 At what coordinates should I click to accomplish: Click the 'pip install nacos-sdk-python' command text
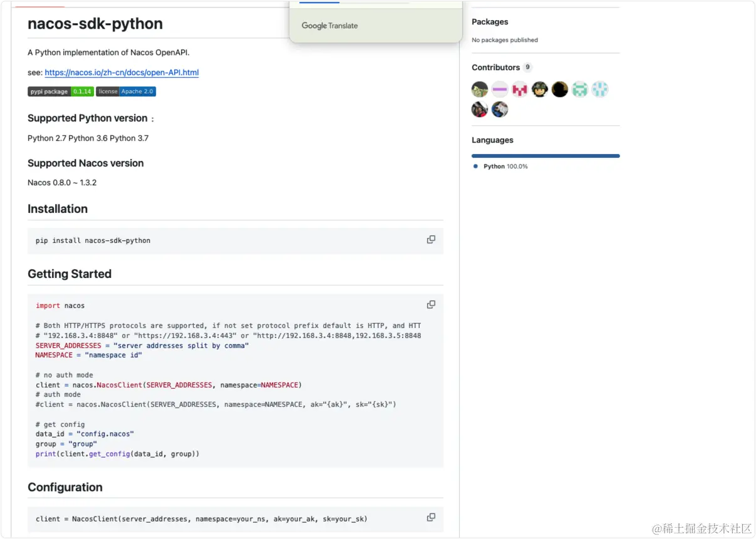pyautogui.click(x=93, y=240)
